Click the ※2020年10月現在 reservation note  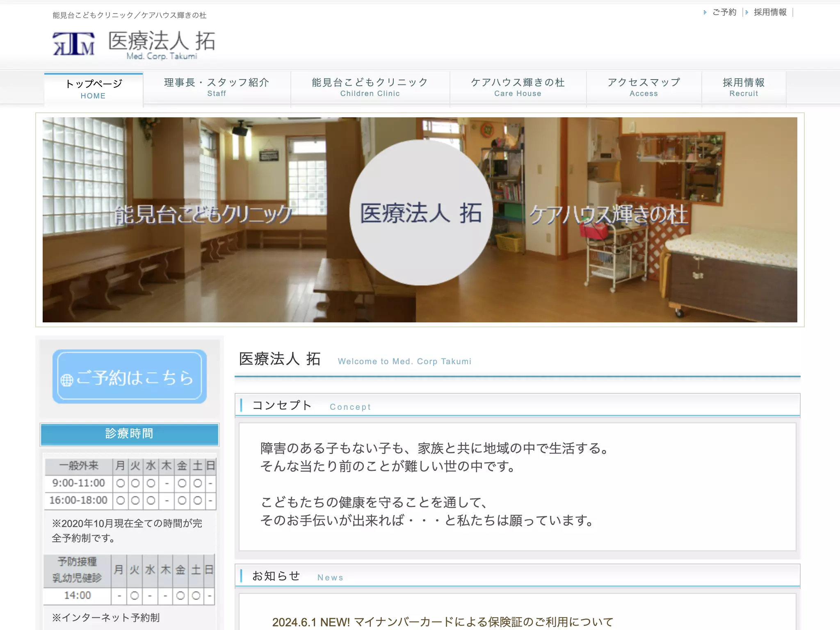tap(127, 531)
